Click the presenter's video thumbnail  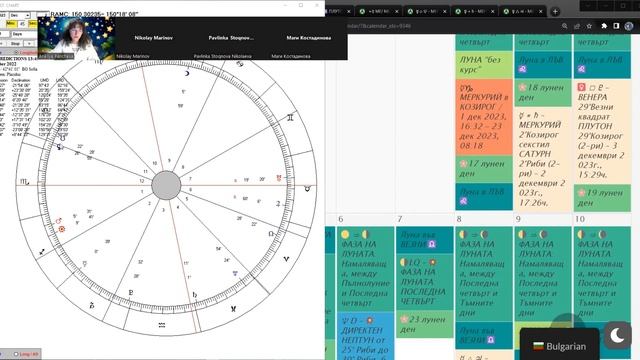point(76,39)
